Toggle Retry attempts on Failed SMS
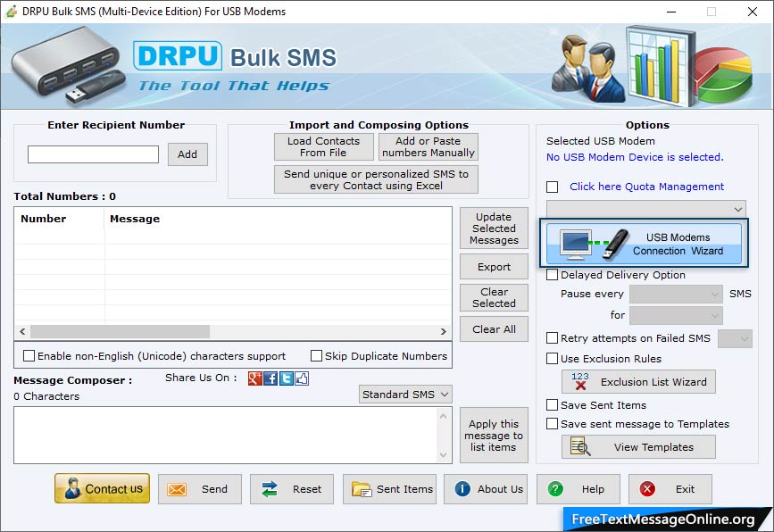The height and width of the screenshot is (532, 774). pos(553,338)
